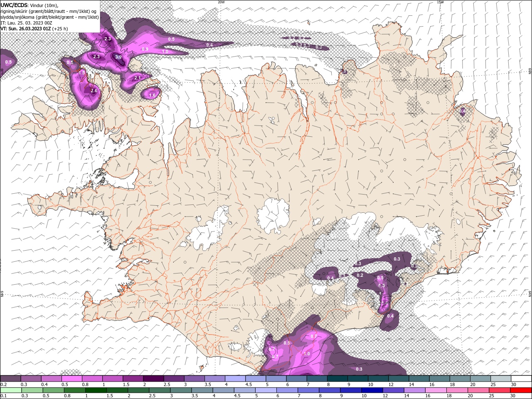Choose the lower legend swatch labeled 2.5
This screenshot has width=532, height=399.
click(x=159, y=390)
